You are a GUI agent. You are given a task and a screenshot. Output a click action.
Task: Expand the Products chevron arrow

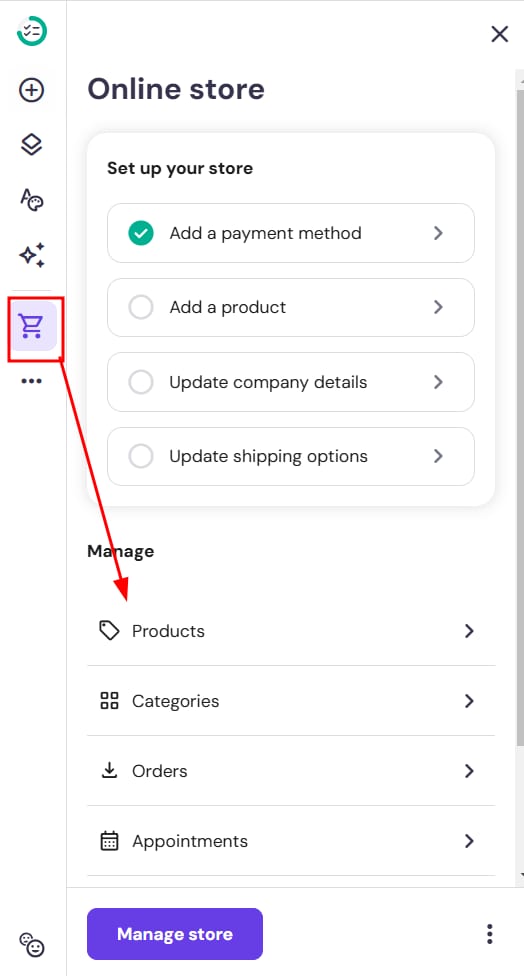coord(469,631)
